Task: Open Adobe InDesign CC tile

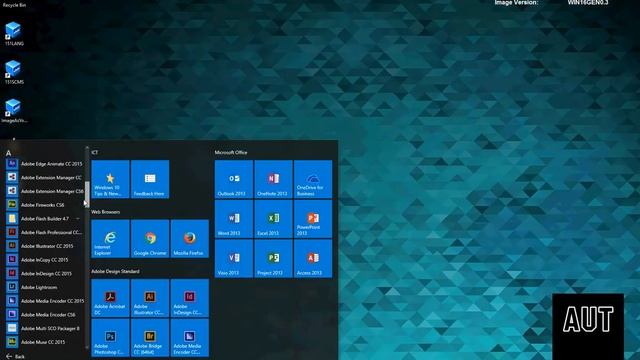Action: (x=189, y=298)
